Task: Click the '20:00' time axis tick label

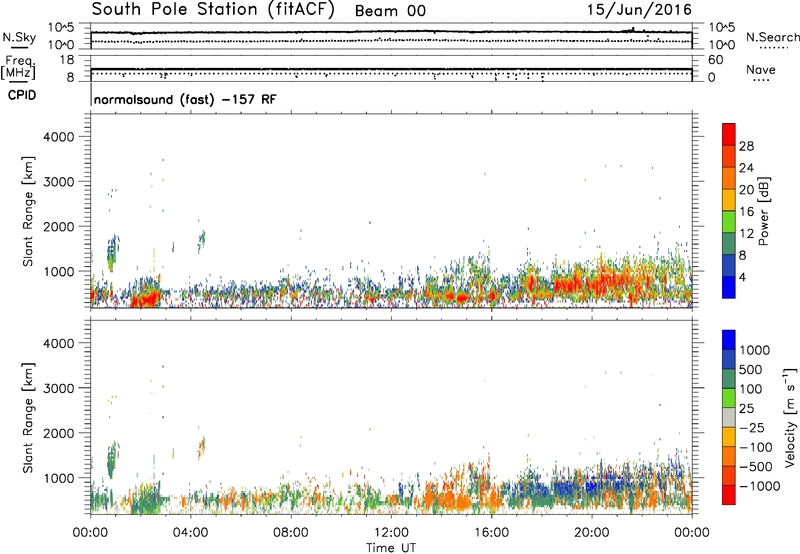Action: point(591,533)
